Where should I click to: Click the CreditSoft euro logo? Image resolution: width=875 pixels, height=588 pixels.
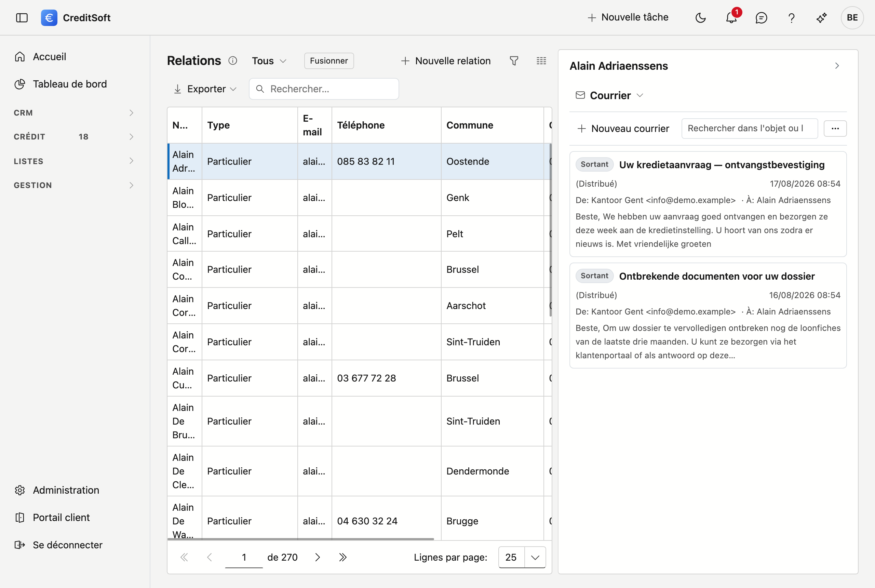point(49,18)
